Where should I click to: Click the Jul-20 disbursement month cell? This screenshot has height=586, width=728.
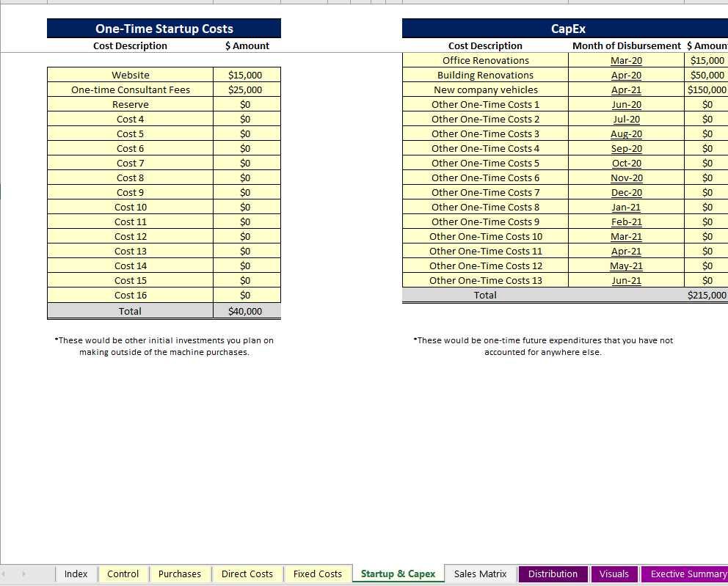(x=626, y=120)
